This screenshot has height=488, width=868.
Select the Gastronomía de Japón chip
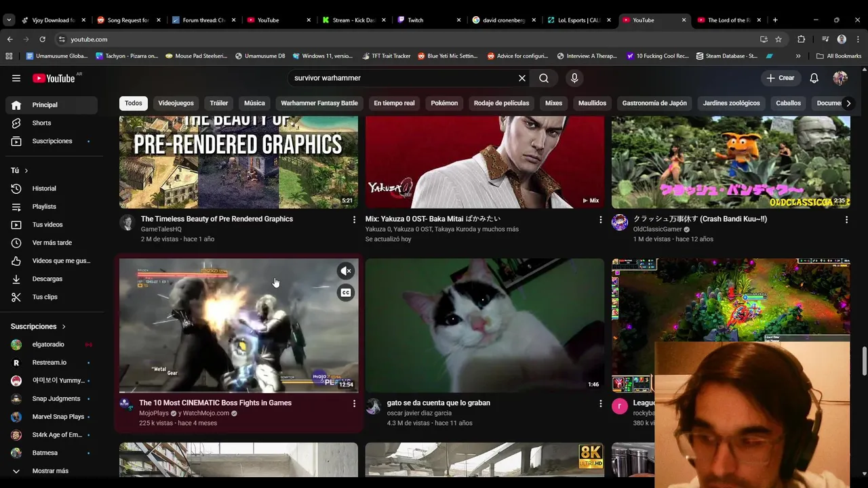point(654,103)
